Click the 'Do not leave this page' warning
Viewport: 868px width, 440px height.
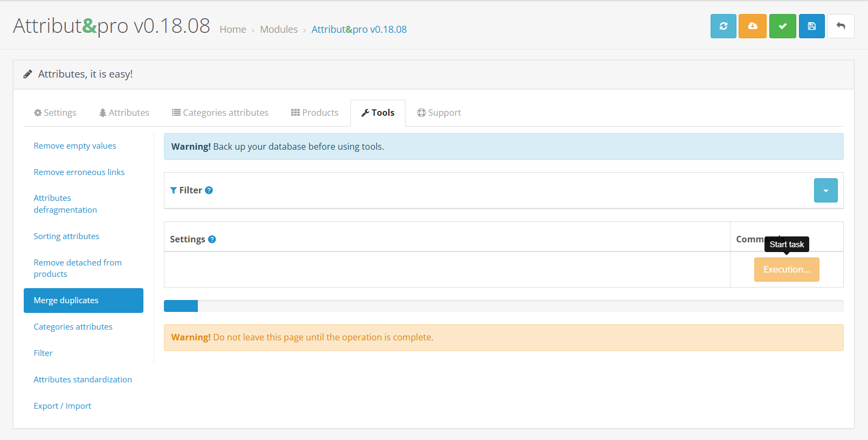tap(323, 338)
